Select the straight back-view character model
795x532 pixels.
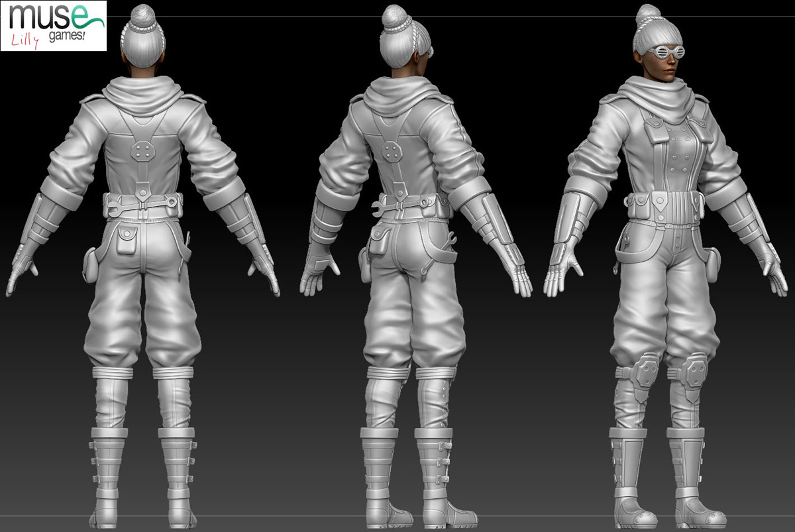click(x=143, y=266)
